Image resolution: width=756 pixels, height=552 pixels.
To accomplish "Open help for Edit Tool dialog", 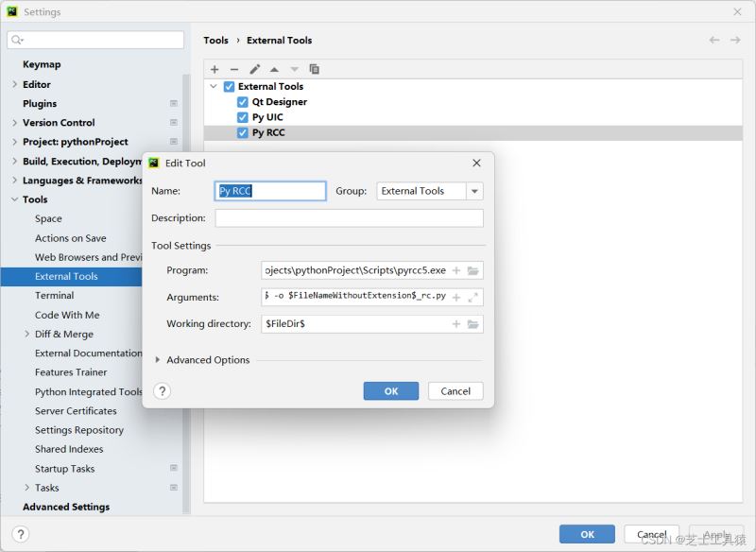I will (163, 391).
